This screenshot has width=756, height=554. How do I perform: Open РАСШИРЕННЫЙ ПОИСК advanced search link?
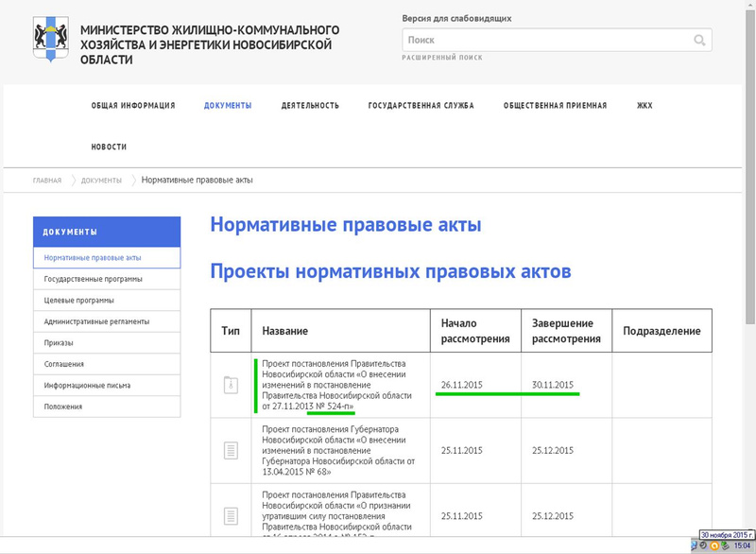(x=442, y=58)
